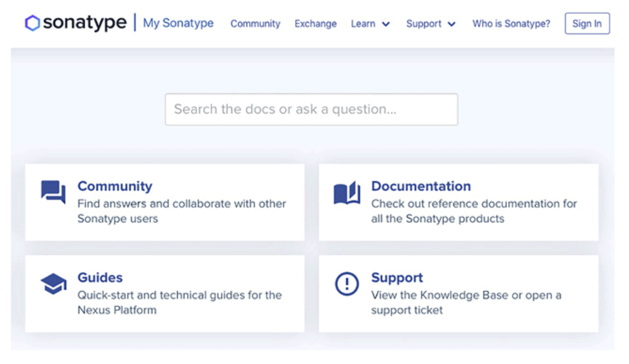Open the Support menu label in navbar
Screen dimensions: 629x364
coord(424,24)
